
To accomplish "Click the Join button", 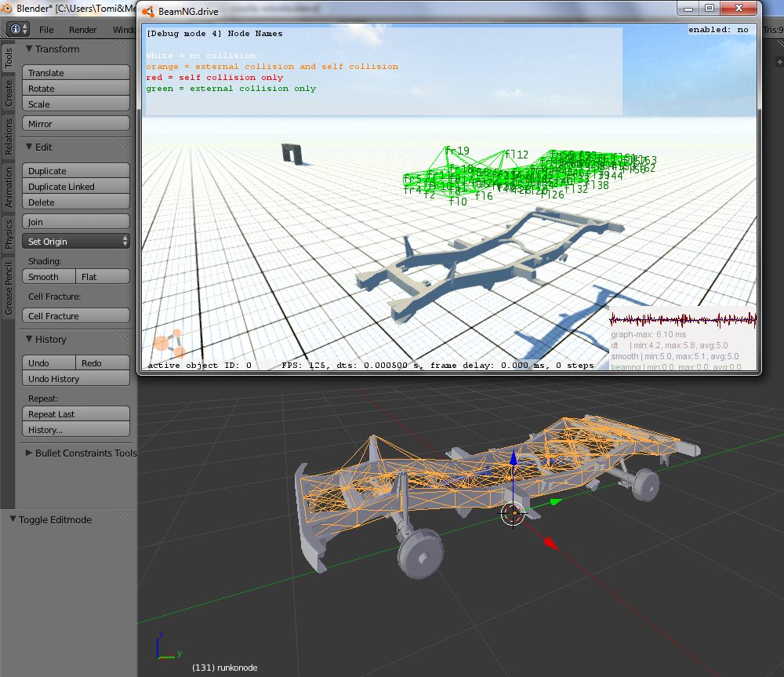I will (x=76, y=222).
